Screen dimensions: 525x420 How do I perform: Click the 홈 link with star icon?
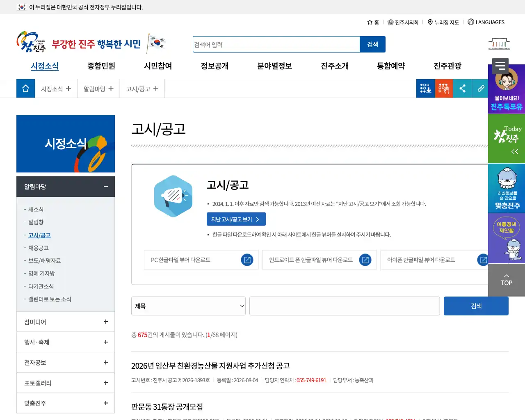click(x=373, y=22)
